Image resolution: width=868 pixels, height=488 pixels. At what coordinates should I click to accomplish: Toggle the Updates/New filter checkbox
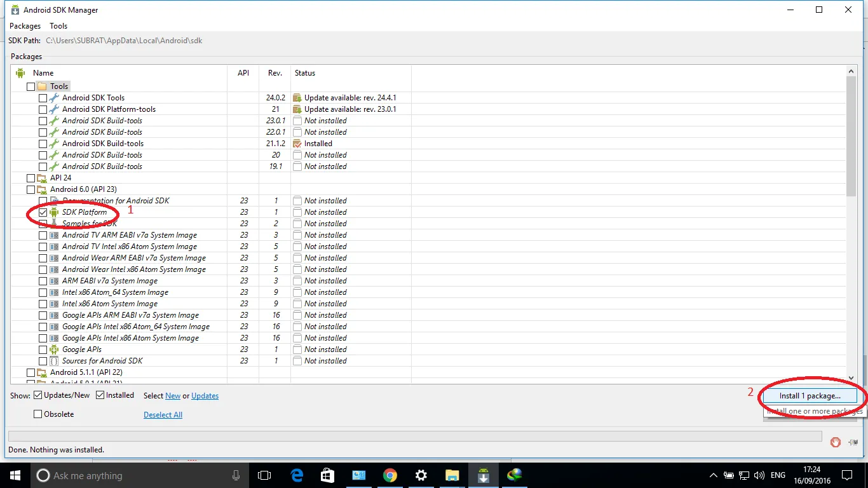pyautogui.click(x=38, y=395)
